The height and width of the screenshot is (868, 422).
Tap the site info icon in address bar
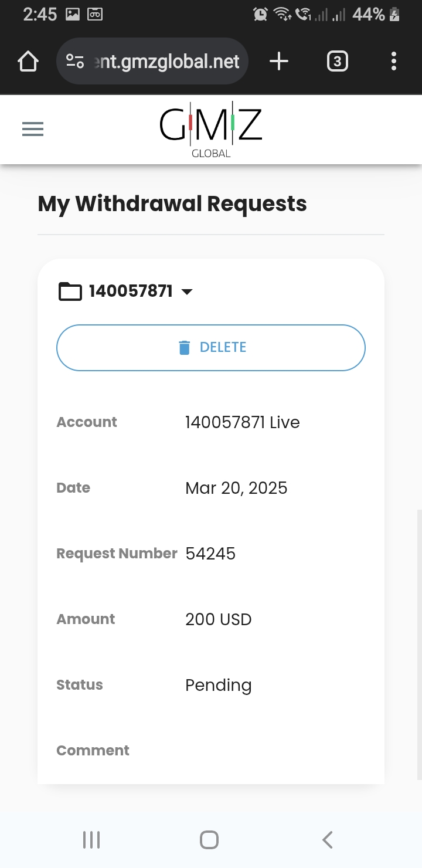[x=75, y=62]
